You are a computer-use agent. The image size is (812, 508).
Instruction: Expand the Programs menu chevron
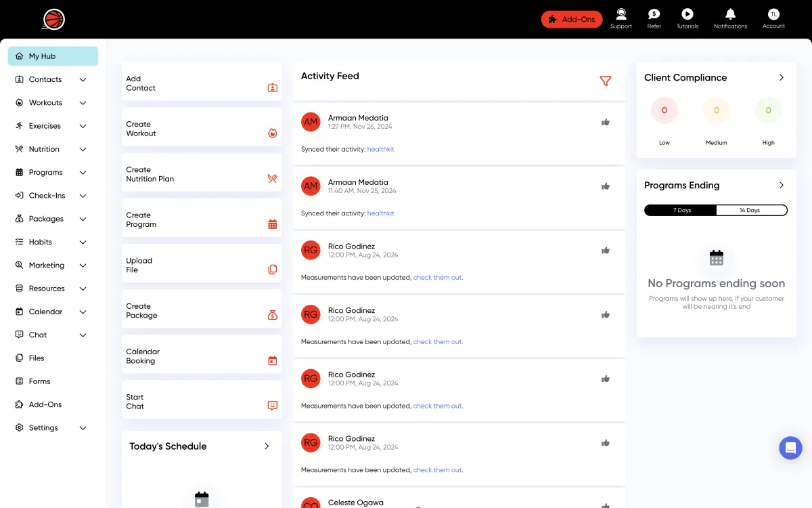tap(83, 172)
